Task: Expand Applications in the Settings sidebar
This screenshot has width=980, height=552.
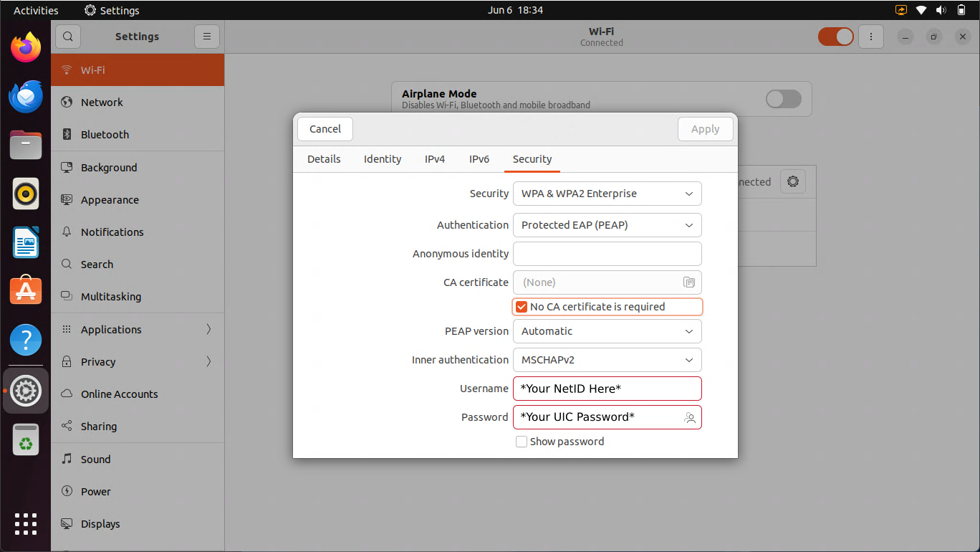Action: (138, 330)
